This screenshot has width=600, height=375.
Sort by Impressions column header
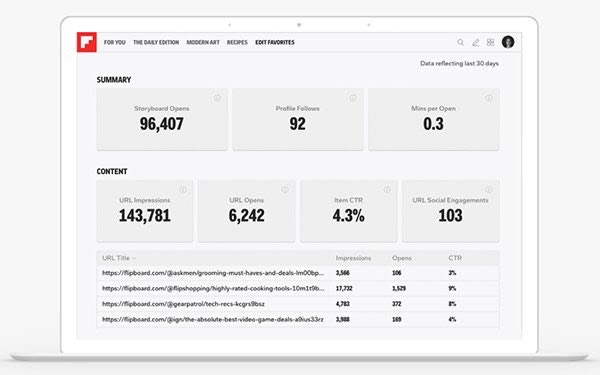click(x=353, y=258)
